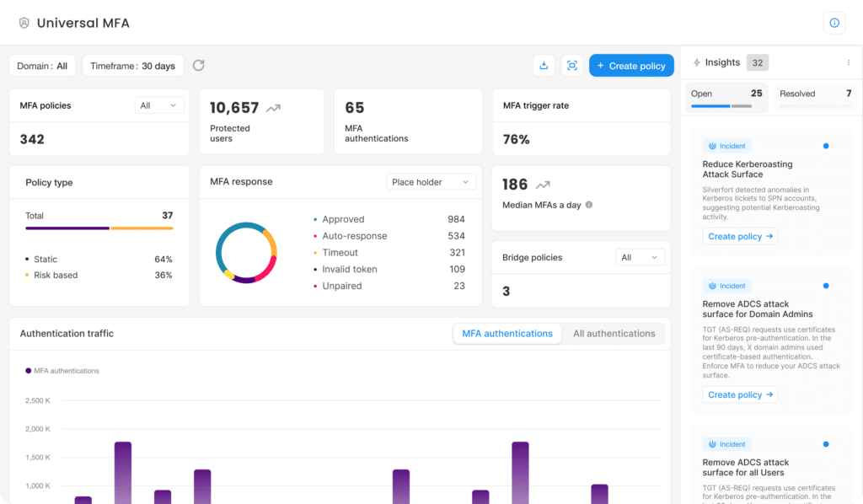The image size is (863, 504).
Task: Switch chart to All authentications
Action: tap(614, 334)
